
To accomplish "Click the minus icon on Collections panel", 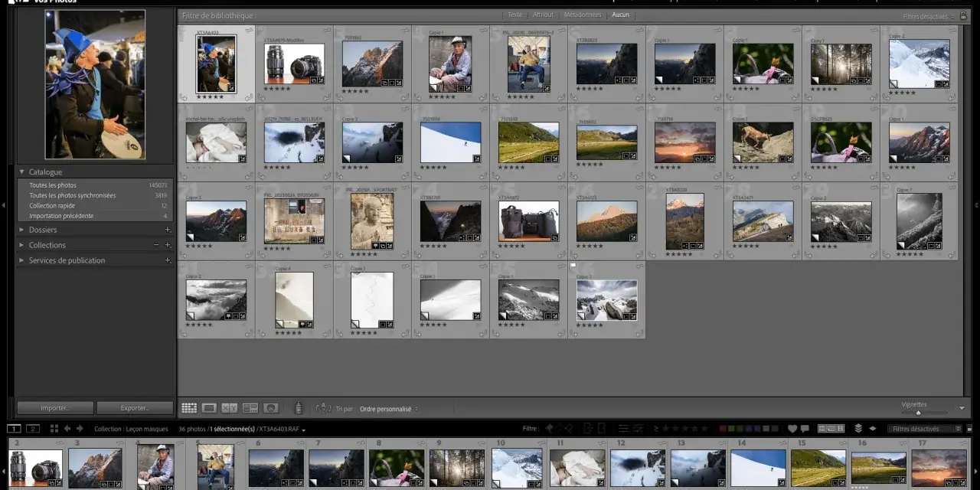I will pos(156,245).
